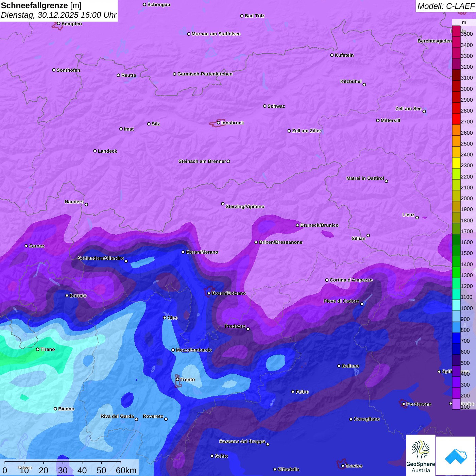Viewport: 476px width, 476px height.
Task: Click the Belluno marker dot
Action: (339, 366)
